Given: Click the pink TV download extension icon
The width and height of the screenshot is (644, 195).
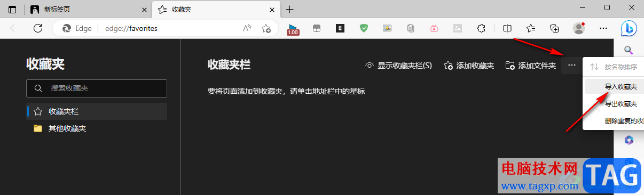Looking at the screenshot, I should (x=434, y=28).
